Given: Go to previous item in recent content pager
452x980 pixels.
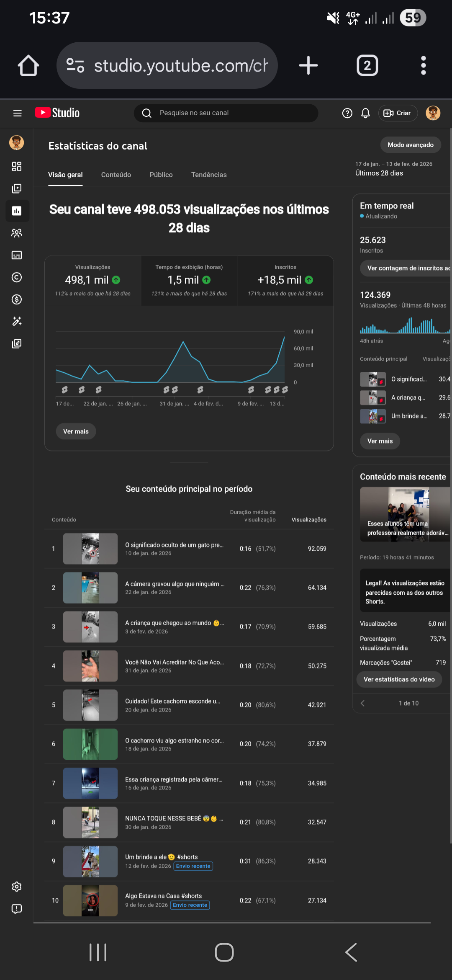Looking at the screenshot, I should [363, 704].
